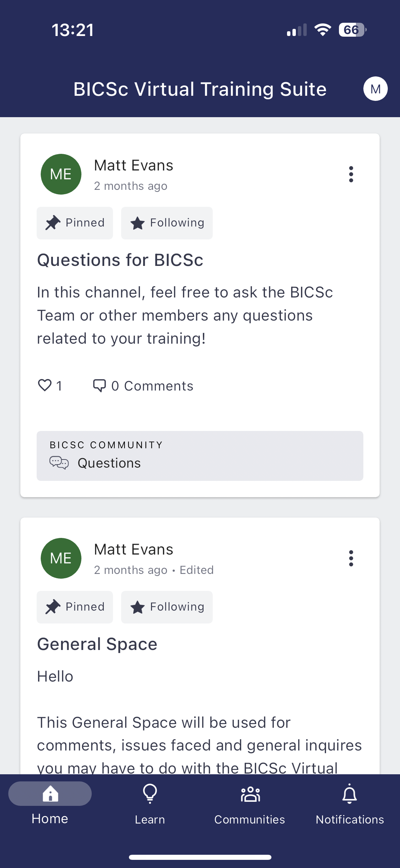400x868 pixels.
Task: Open three-dot menu on General Space post
Action: (x=351, y=558)
